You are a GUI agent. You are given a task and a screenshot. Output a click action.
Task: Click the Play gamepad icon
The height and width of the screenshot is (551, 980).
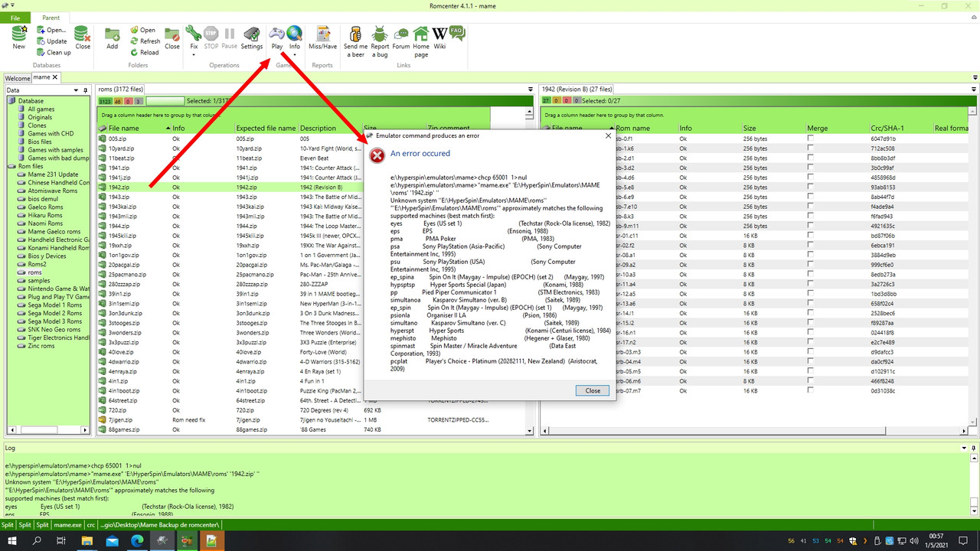(277, 34)
